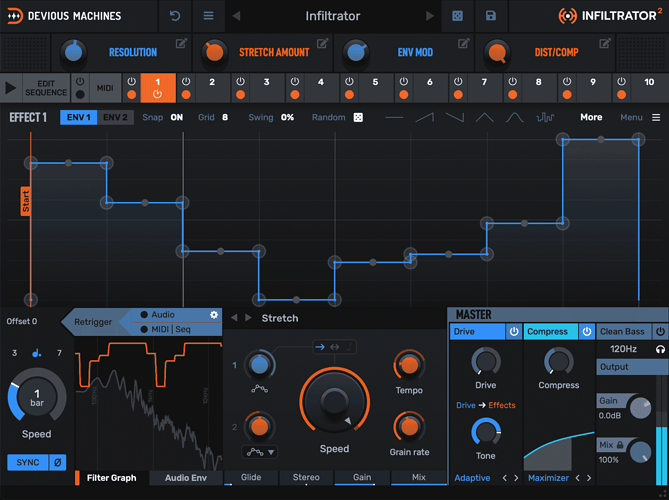Select previous Adaptive drive type
Viewport: 669px width, 500px height.
coord(505,478)
